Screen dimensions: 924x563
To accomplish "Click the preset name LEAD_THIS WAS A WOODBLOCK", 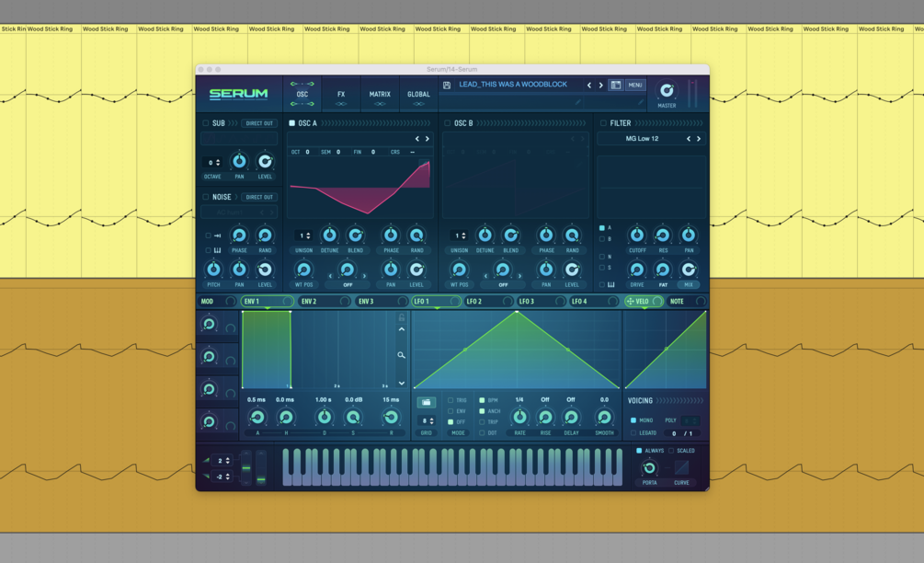I will tap(513, 85).
